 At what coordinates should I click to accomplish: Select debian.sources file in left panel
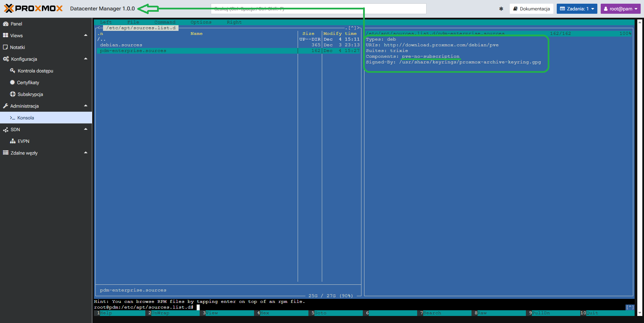point(121,45)
